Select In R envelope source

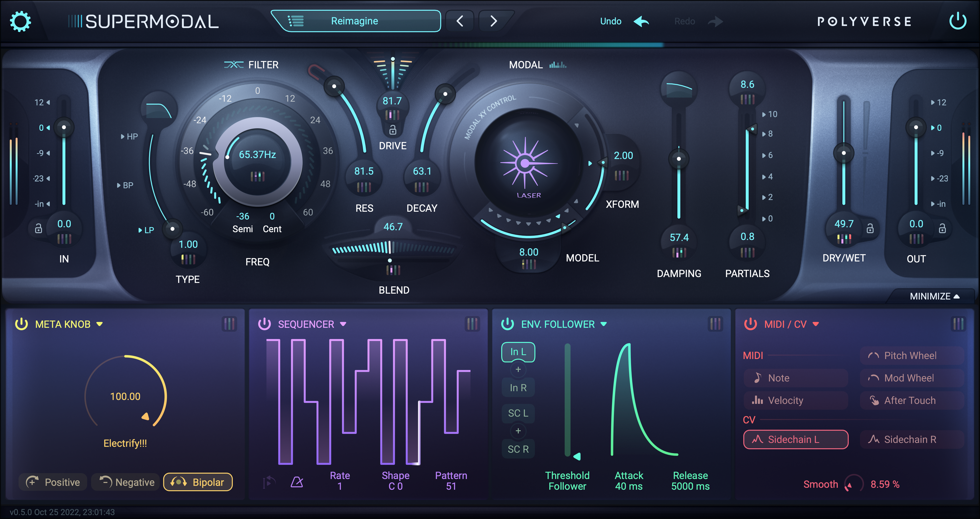[518, 388]
